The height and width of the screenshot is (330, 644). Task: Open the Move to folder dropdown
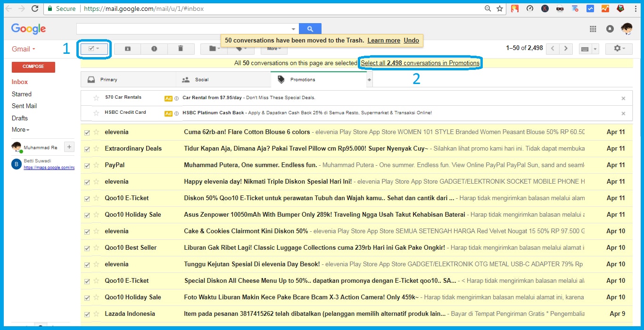(214, 49)
